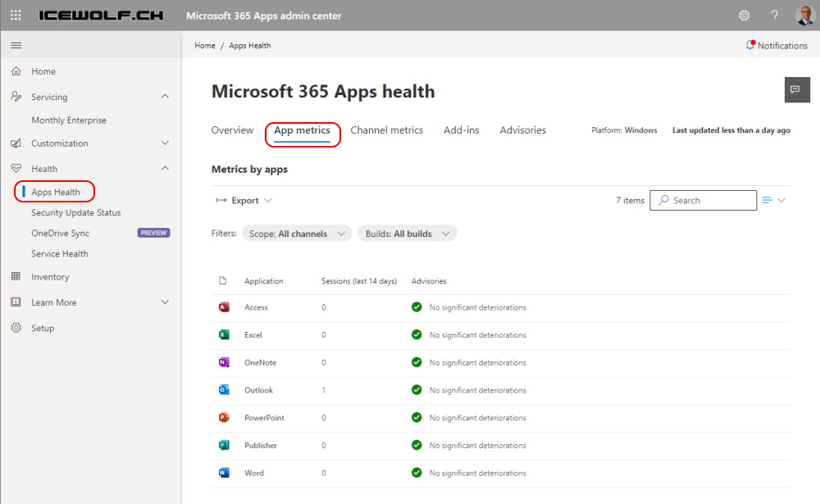Screen dimensions: 820x504
Task: Click the Excel app icon
Action: (x=224, y=334)
